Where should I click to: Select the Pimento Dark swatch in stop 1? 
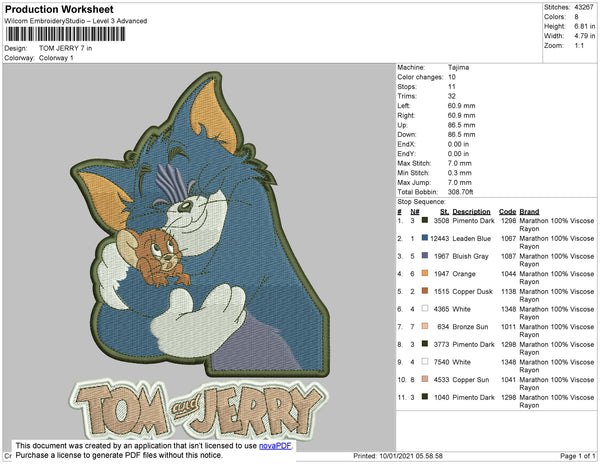(425, 220)
